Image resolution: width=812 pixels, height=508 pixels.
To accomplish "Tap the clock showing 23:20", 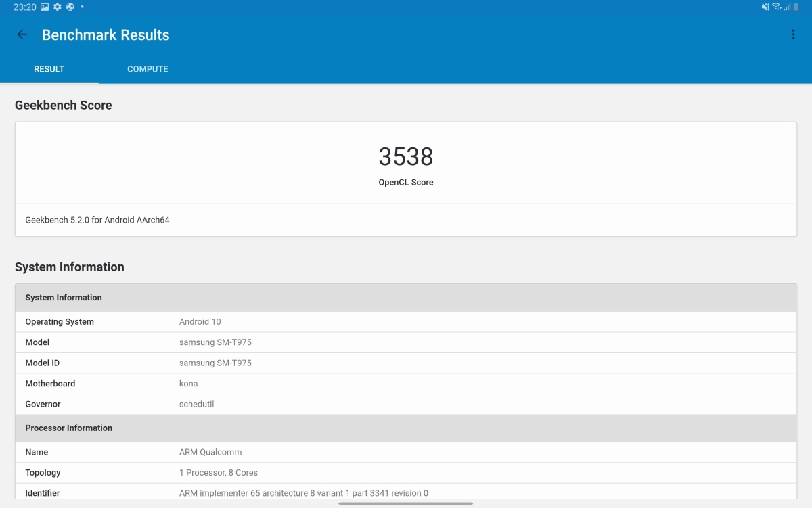I will point(24,7).
